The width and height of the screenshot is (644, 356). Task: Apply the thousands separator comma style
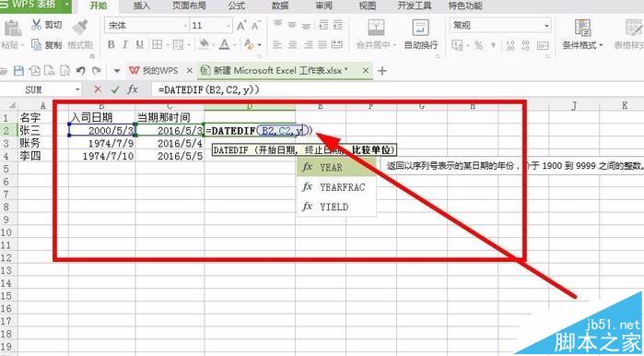pos(493,45)
